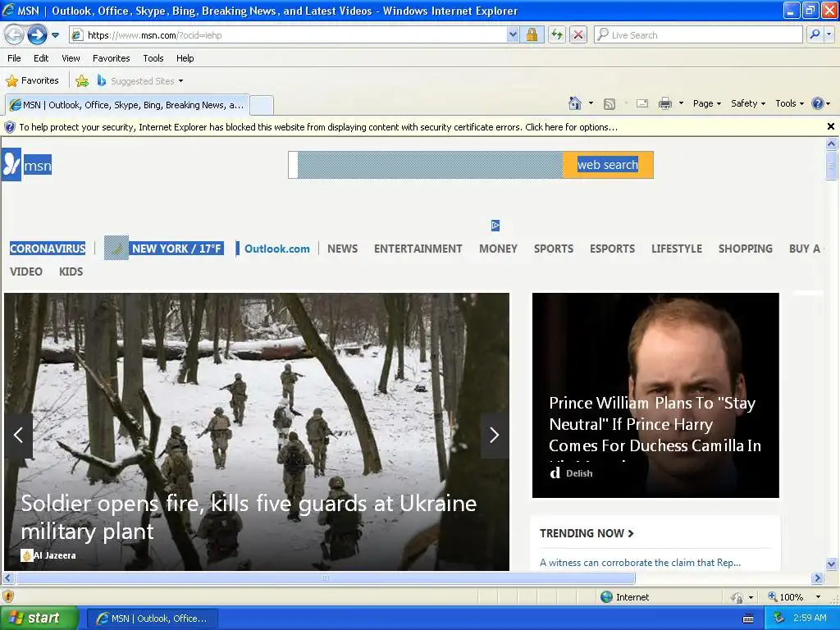This screenshot has height=630, width=840.
Task: Go to the KIDS section
Action: click(x=71, y=272)
